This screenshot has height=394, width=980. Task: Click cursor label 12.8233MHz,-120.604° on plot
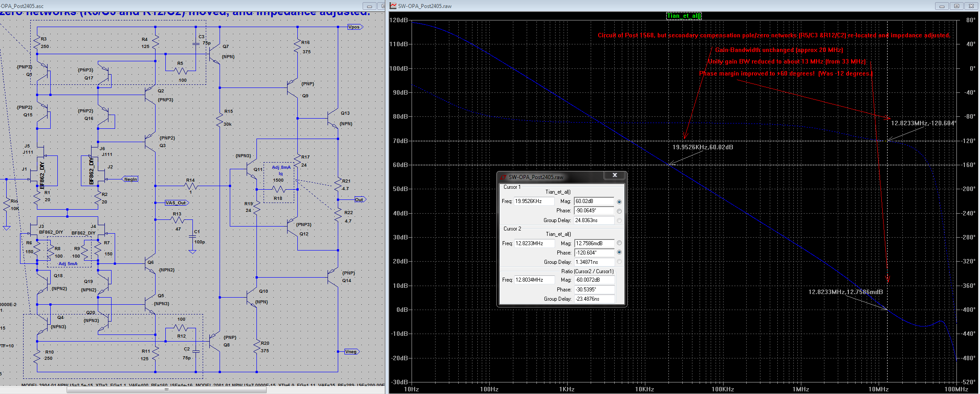click(x=924, y=123)
